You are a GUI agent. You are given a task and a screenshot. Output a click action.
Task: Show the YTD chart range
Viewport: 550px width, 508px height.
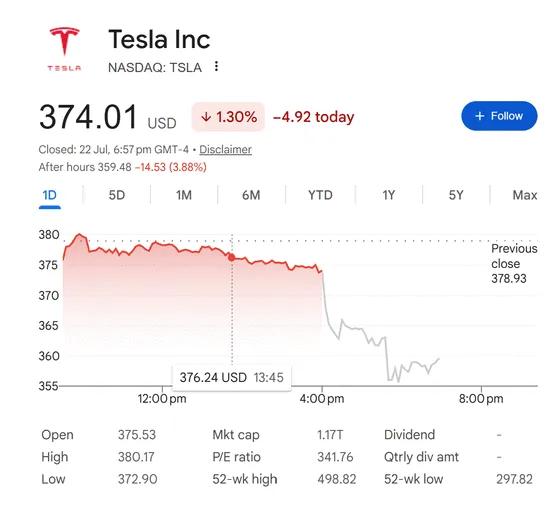(x=320, y=195)
